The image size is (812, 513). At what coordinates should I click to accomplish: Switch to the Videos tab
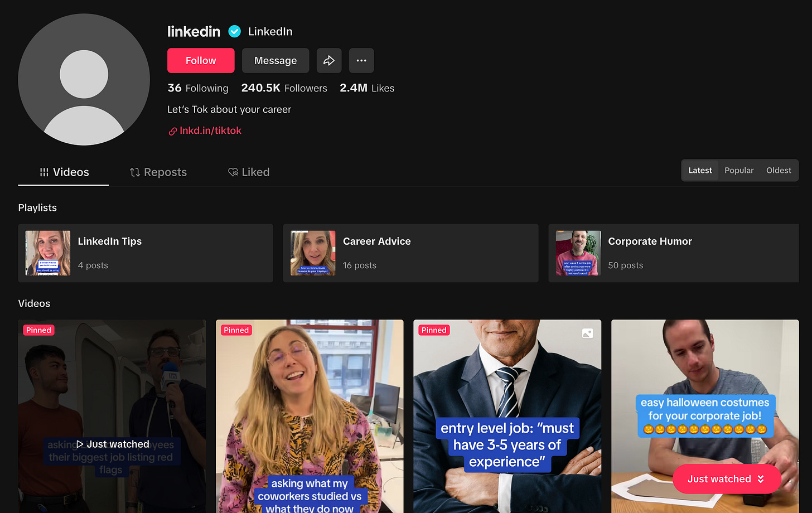pyautogui.click(x=64, y=172)
